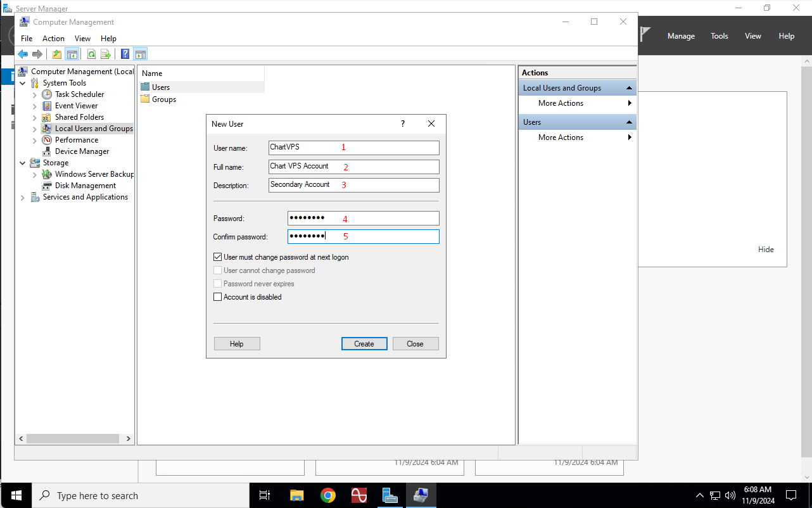Select the Performance node icon
The image size is (812, 508).
[x=47, y=140]
